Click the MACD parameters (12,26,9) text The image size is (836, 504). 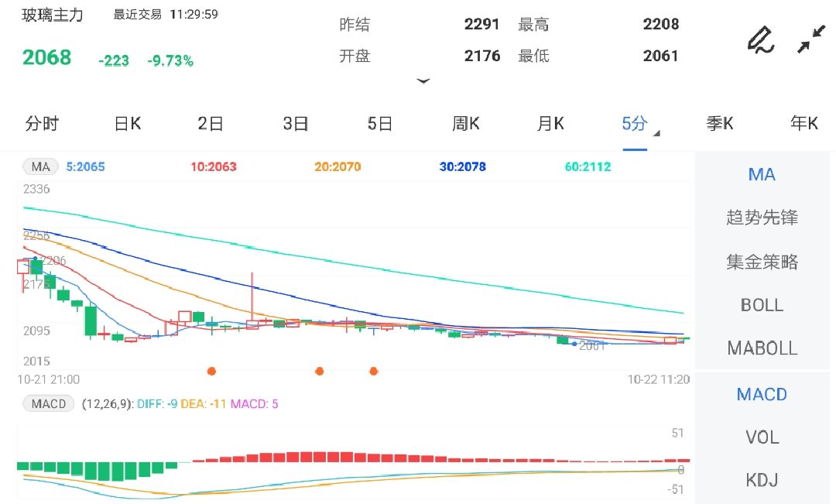[x=107, y=403]
